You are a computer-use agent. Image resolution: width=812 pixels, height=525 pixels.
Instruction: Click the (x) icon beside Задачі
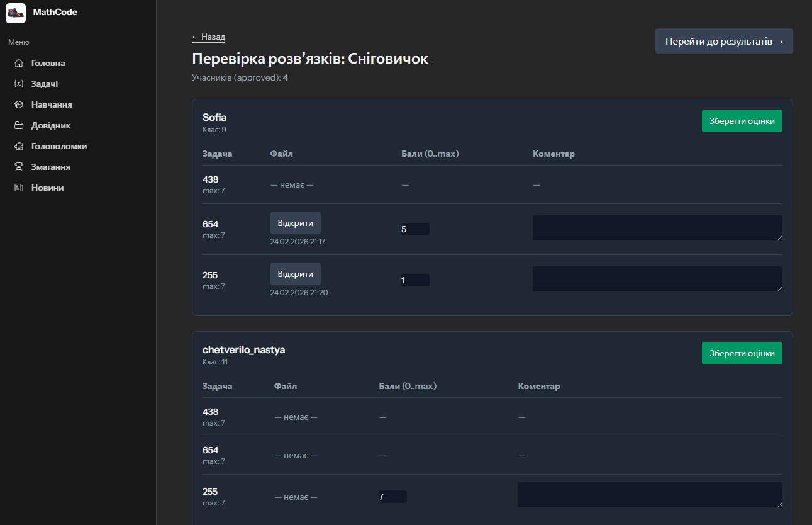click(x=19, y=84)
